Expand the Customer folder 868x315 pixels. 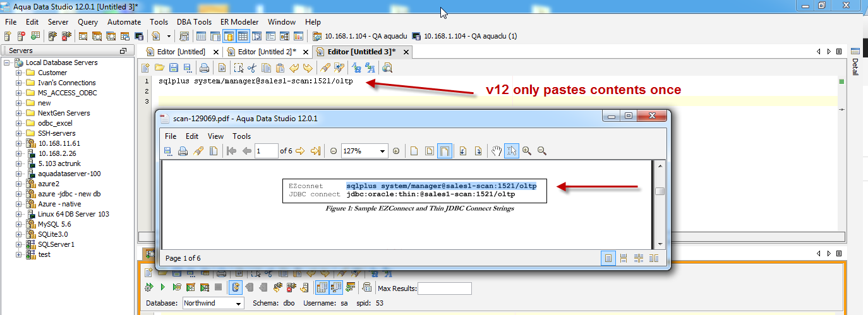[x=19, y=73]
